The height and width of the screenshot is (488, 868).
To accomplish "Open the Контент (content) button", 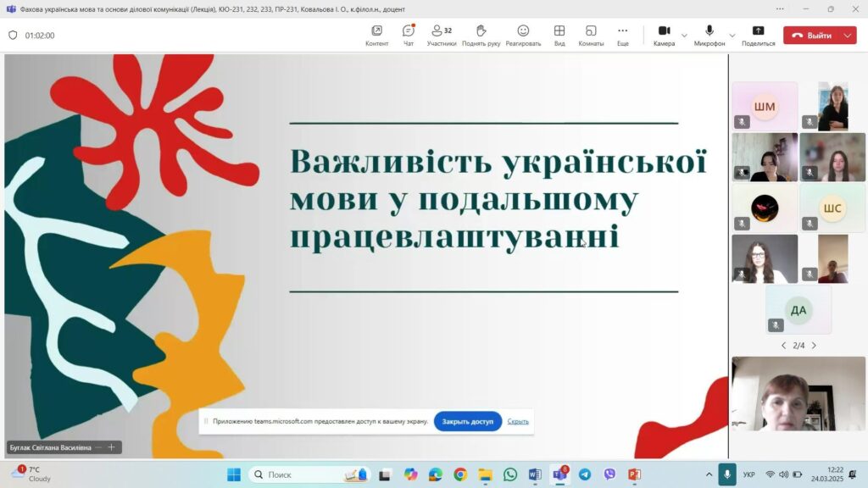I will (x=376, y=35).
